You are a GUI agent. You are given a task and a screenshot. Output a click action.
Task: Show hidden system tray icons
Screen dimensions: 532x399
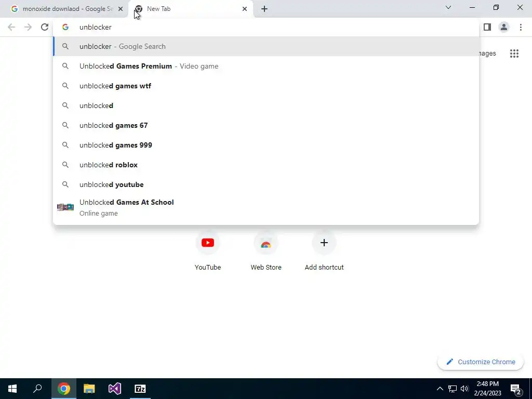click(x=440, y=389)
